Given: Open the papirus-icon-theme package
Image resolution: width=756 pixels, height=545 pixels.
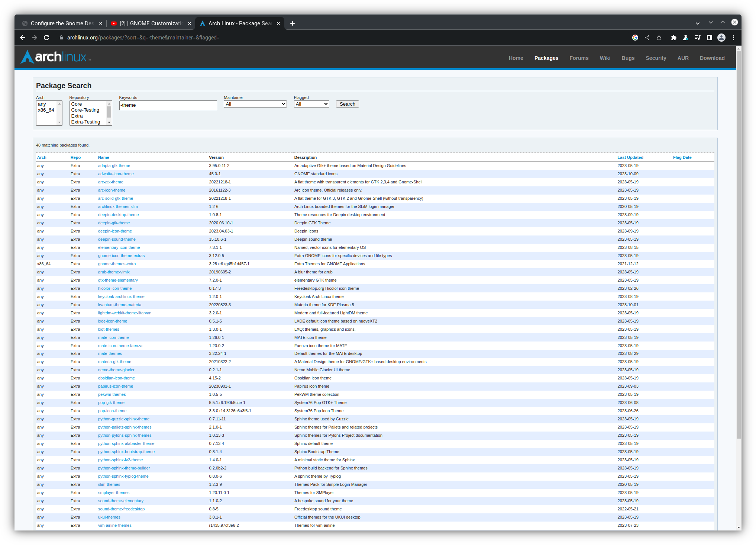Looking at the screenshot, I should point(116,386).
